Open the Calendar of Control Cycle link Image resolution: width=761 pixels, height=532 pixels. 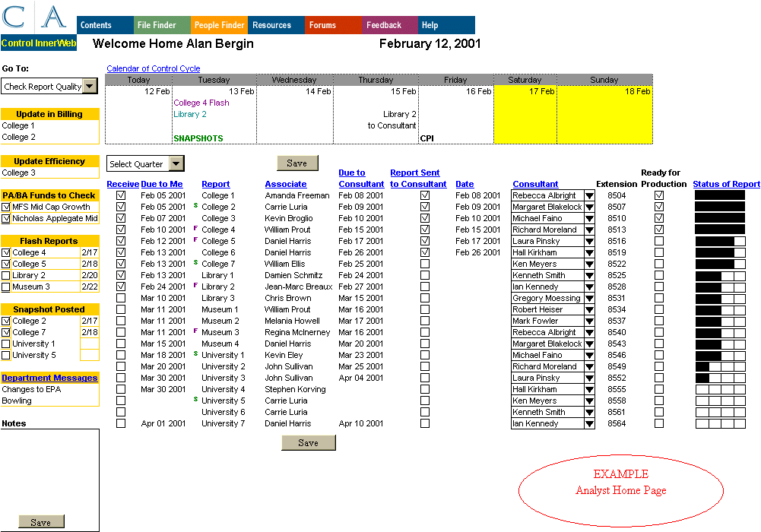point(154,68)
